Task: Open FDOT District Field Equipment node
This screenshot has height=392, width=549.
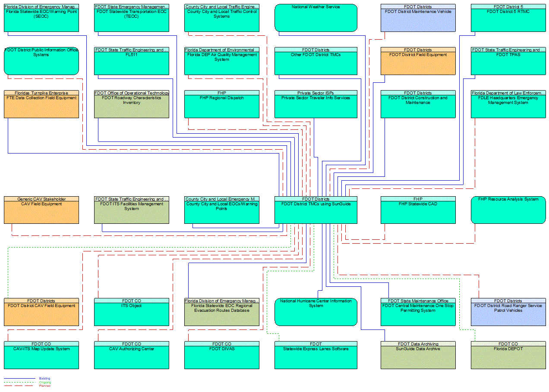Action: coord(418,61)
